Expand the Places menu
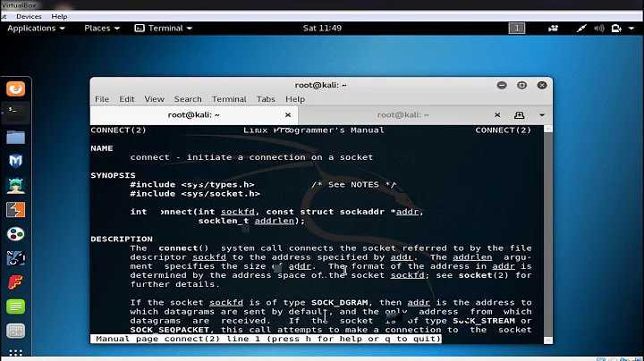The image size is (644, 361). (x=102, y=28)
